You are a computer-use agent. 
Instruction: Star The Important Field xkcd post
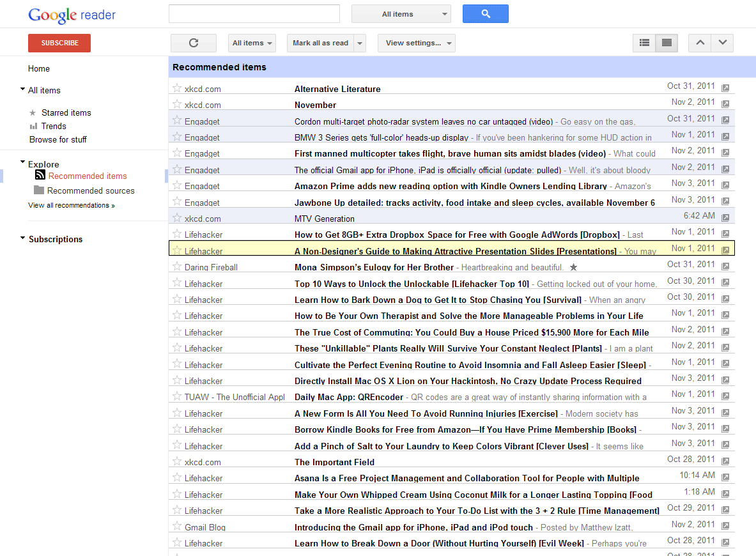tap(176, 461)
